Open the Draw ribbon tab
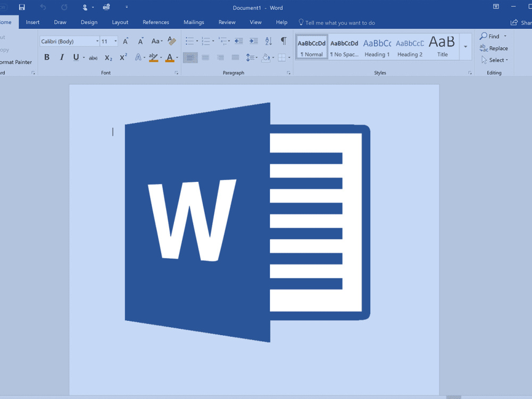The width and height of the screenshot is (532, 399). click(60, 22)
